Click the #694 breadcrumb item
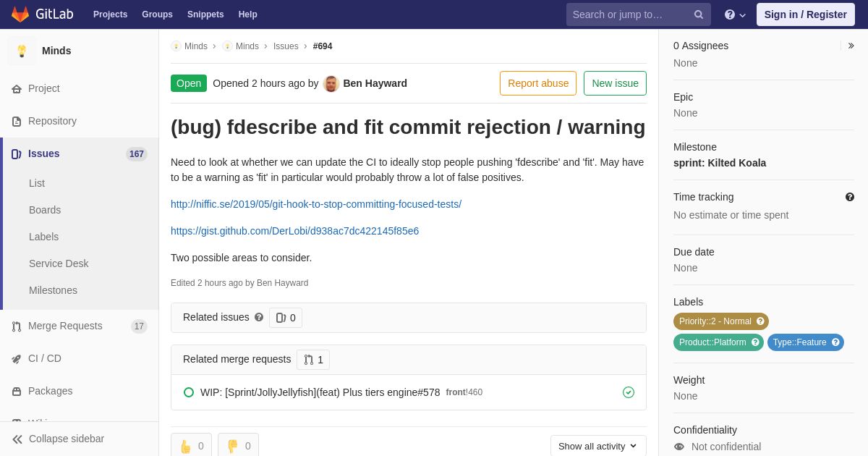Viewport: 868px width, 456px height. [x=323, y=46]
